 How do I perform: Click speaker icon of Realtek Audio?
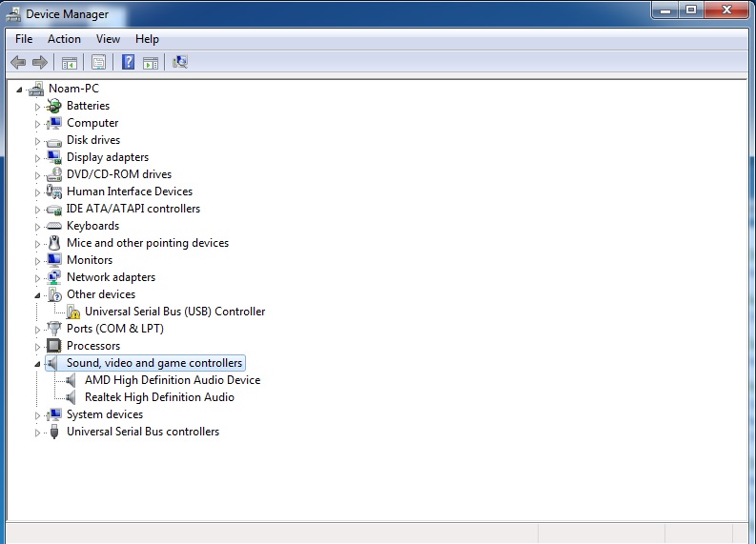pos(72,397)
